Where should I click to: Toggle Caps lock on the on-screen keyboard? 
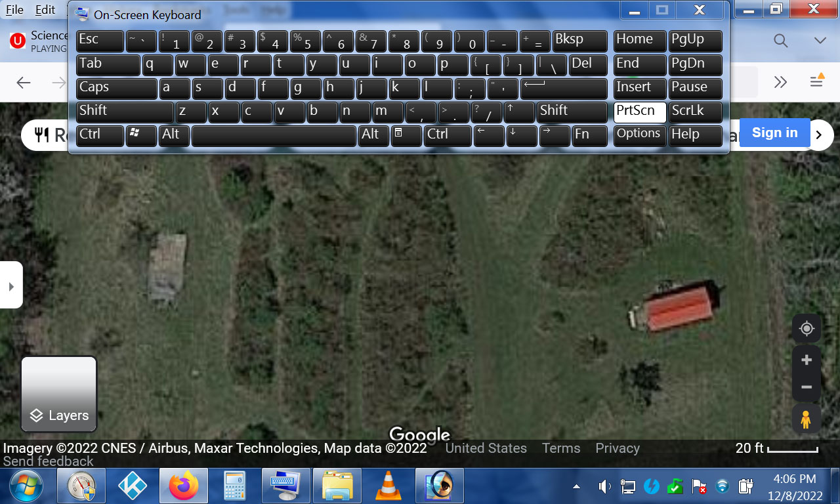pos(116,88)
